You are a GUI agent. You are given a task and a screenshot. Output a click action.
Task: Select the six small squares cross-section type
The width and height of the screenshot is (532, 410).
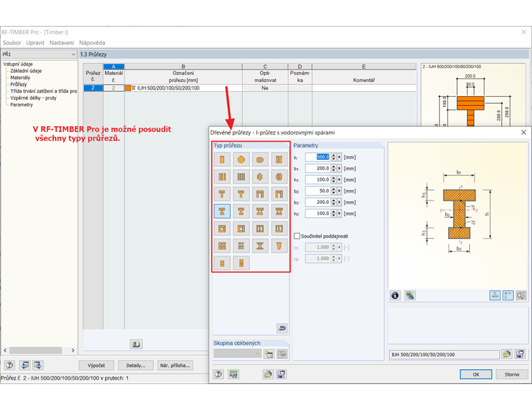pyautogui.click(x=241, y=245)
